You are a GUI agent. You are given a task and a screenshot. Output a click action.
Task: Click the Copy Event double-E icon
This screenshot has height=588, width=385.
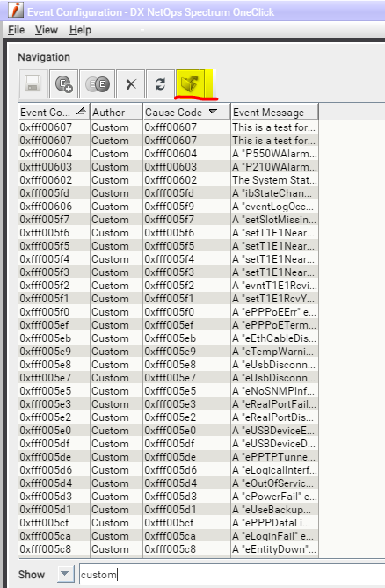click(97, 83)
